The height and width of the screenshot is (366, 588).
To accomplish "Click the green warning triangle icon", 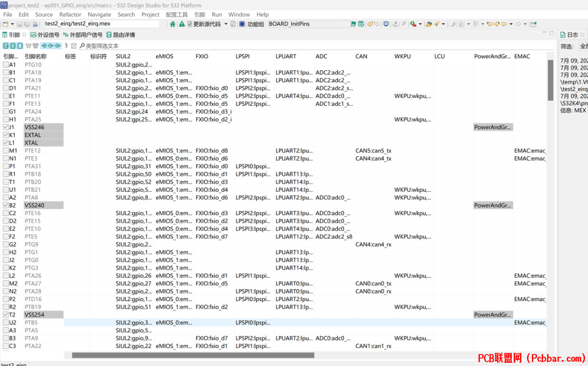I will tap(182, 24).
